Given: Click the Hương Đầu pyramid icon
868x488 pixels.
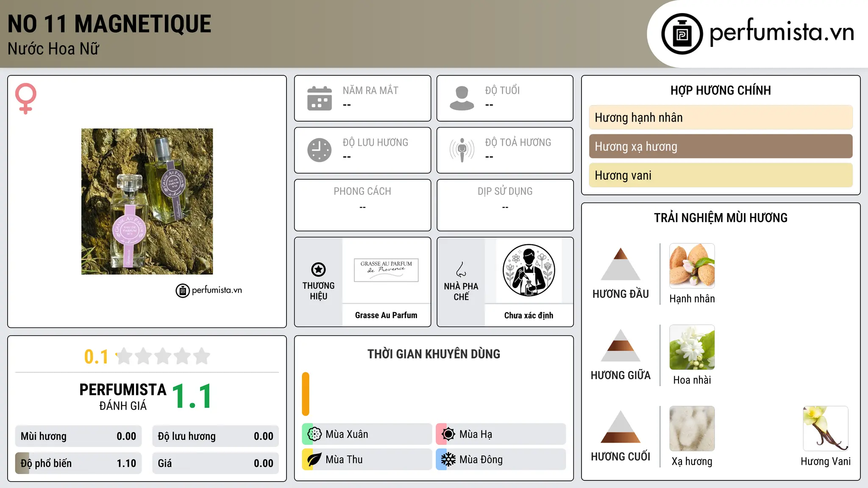Looking at the screenshot, I should tap(620, 264).
